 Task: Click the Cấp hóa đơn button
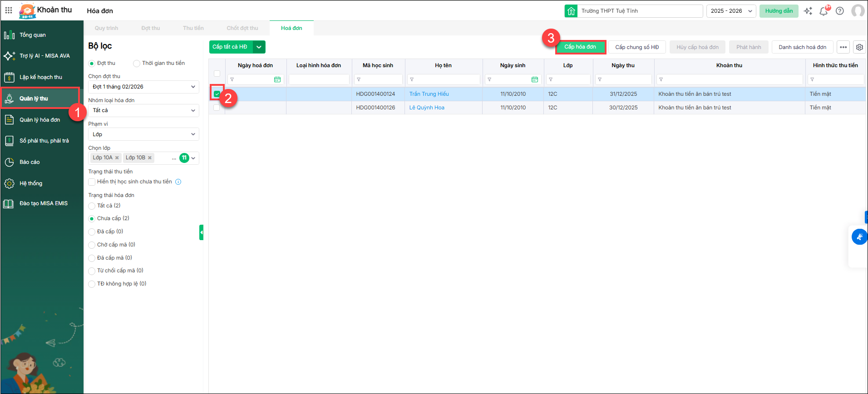click(580, 47)
